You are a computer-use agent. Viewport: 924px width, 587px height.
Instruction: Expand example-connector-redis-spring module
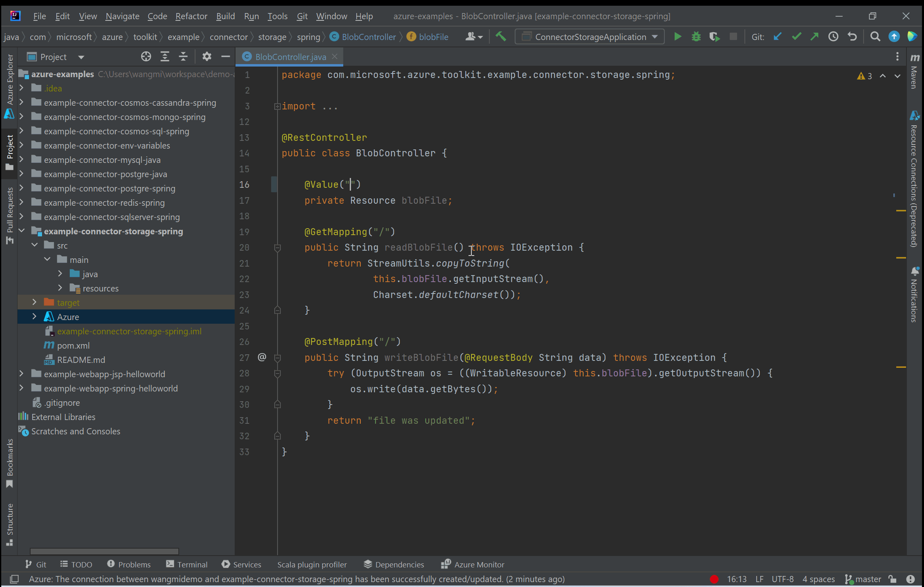(x=22, y=202)
